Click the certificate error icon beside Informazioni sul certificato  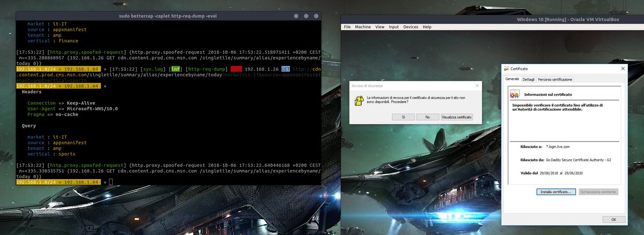(514, 94)
